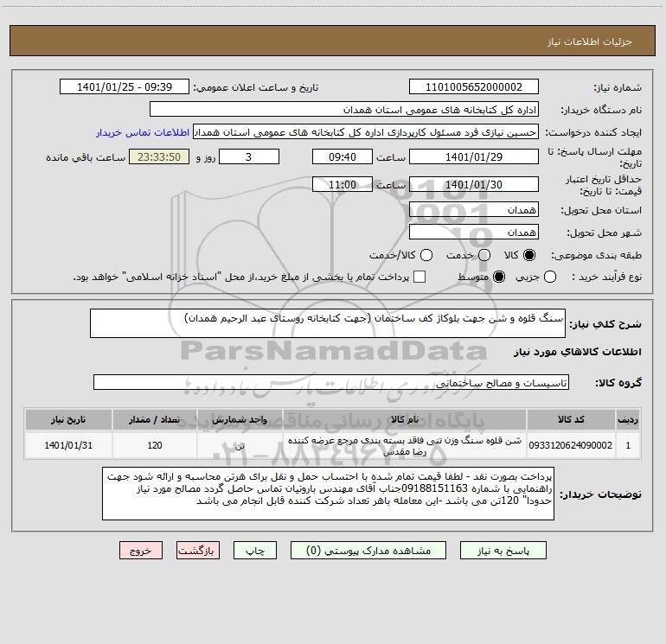
Task: Choose جزیی purchase process type
Action: click(549, 277)
